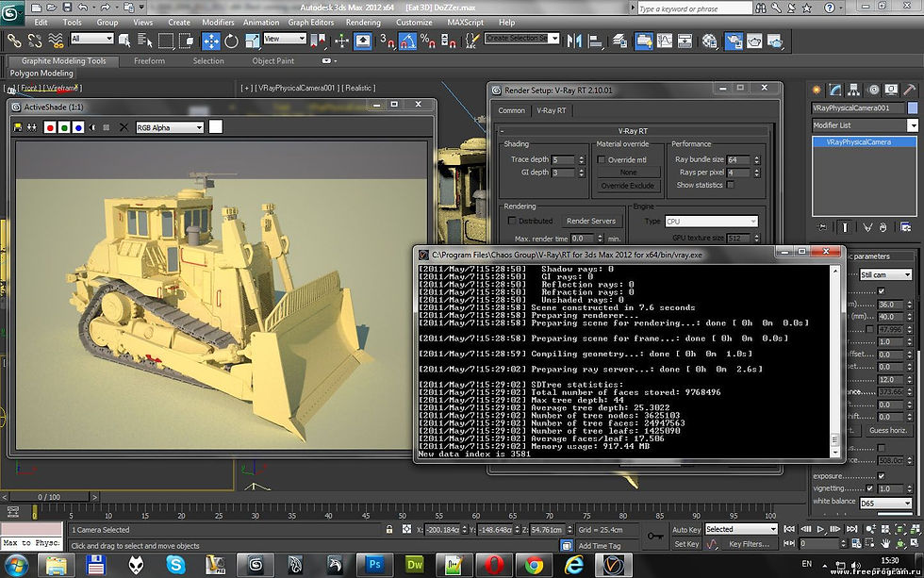Open the Key Filters dialog
The height and width of the screenshot is (578, 924).
(749, 544)
